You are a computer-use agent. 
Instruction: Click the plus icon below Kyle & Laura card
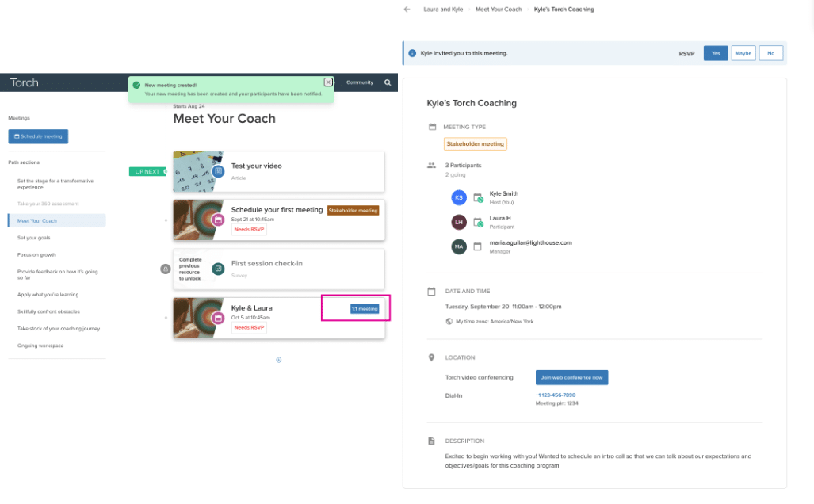pyautogui.click(x=279, y=360)
